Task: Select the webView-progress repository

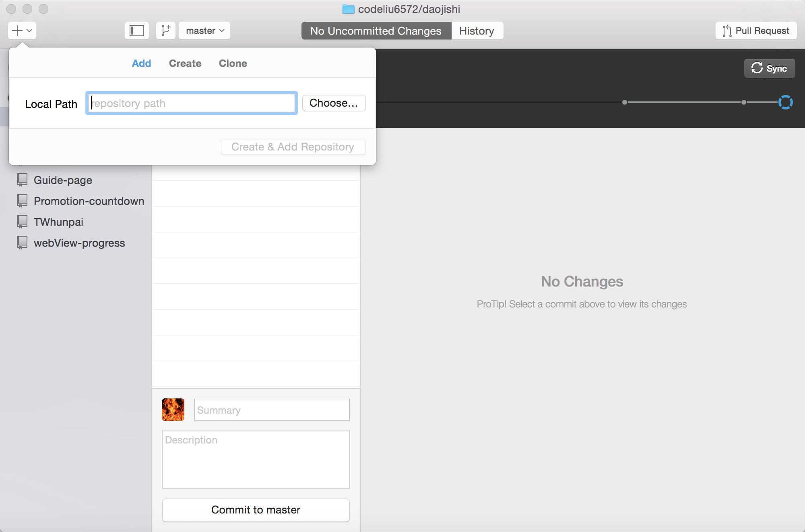Action: [80, 243]
